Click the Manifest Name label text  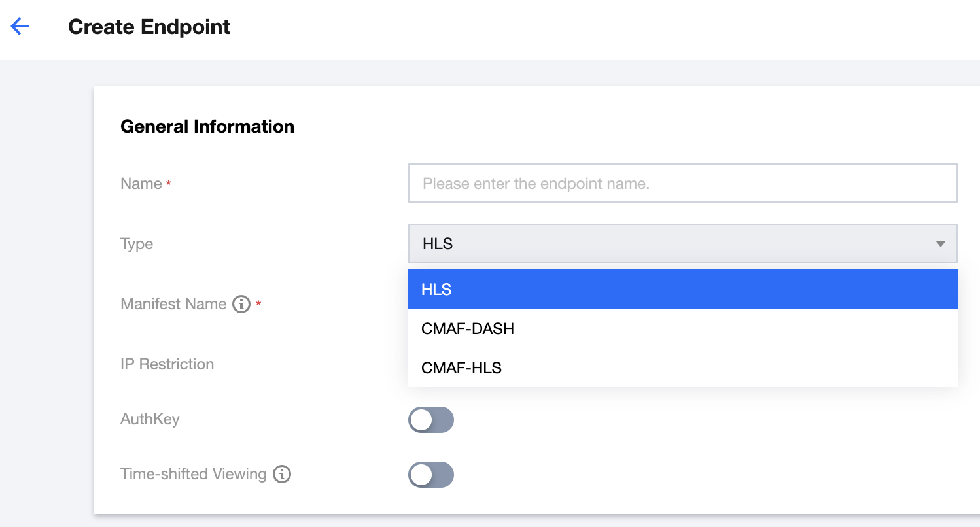tap(173, 304)
